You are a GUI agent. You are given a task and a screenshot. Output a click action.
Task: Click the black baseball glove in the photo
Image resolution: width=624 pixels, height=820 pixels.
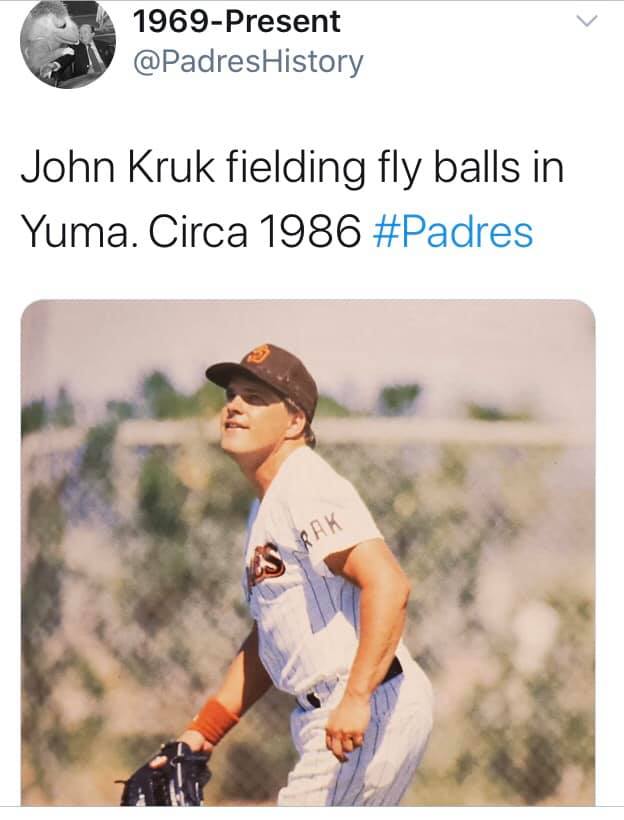pos(167,773)
